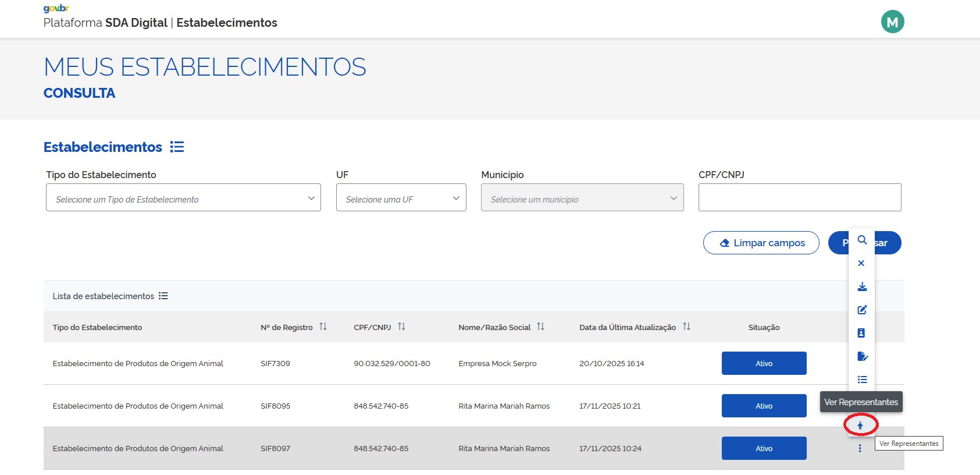Sort by Data da Última Atualização
This screenshot has height=475, width=980.
[x=686, y=327]
